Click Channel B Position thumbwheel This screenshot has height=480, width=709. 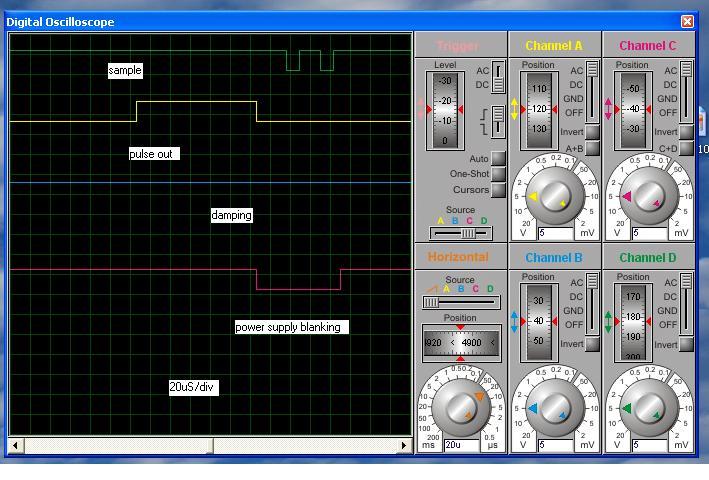539,323
